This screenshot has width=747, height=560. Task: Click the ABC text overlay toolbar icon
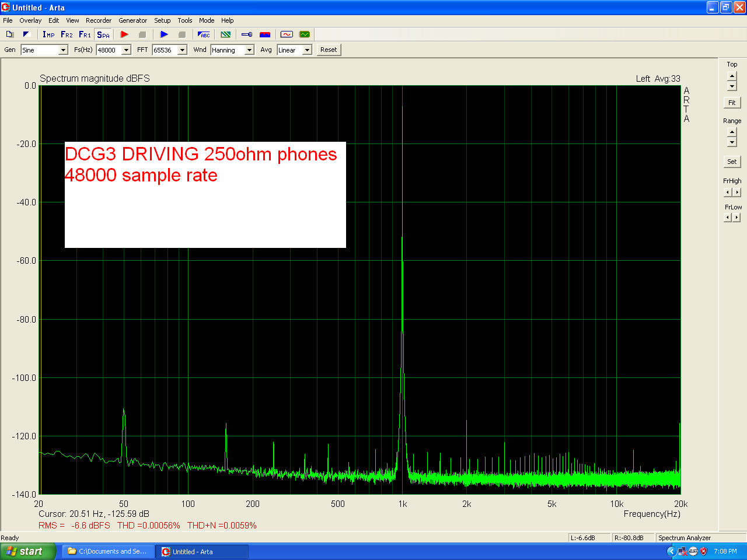point(204,34)
